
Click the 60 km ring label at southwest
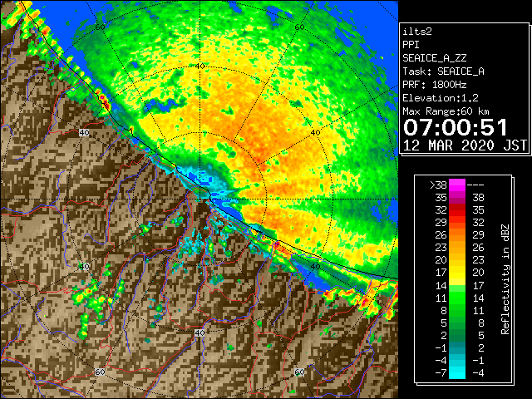point(100,372)
